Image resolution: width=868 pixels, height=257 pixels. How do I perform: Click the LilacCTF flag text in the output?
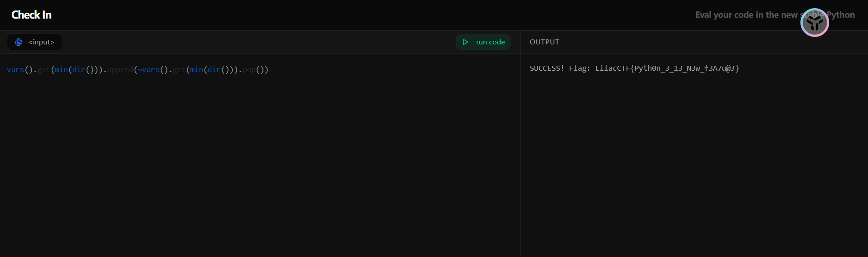point(667,68)
